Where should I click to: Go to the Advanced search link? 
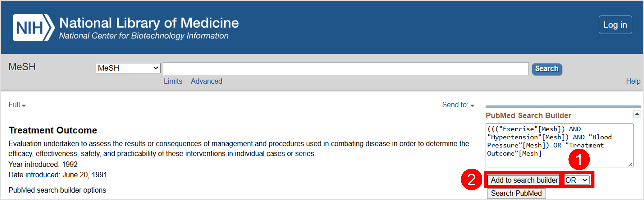206,81
